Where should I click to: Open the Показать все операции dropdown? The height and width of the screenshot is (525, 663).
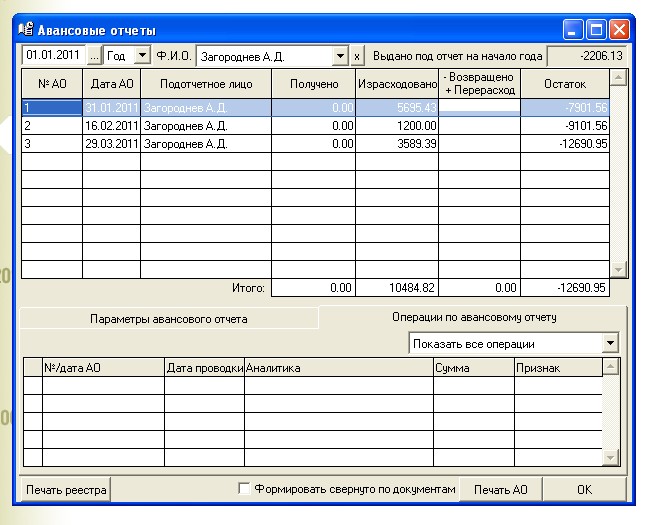pyautogui.click(x=611, y=343)
